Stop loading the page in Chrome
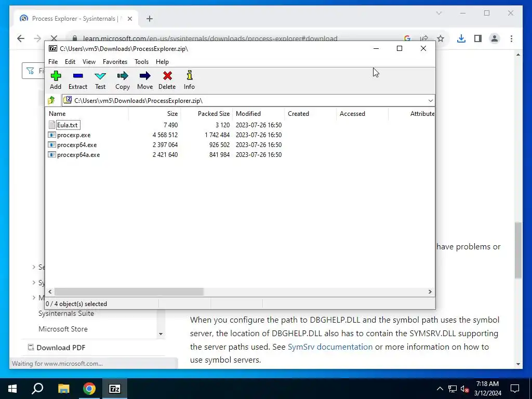 click(x=54, y=38)
